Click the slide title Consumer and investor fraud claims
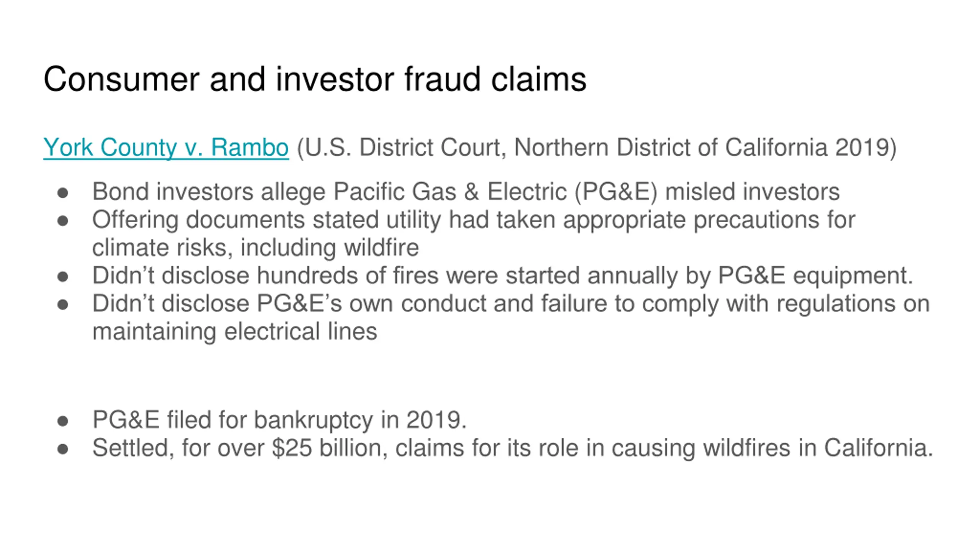980x551 pixels. [x=315, y=79]
